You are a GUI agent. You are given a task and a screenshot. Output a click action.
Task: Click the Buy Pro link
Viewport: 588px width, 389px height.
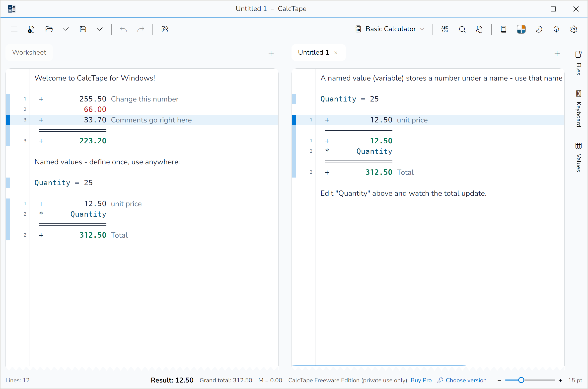pyautogui.click(x=421, y=380)
